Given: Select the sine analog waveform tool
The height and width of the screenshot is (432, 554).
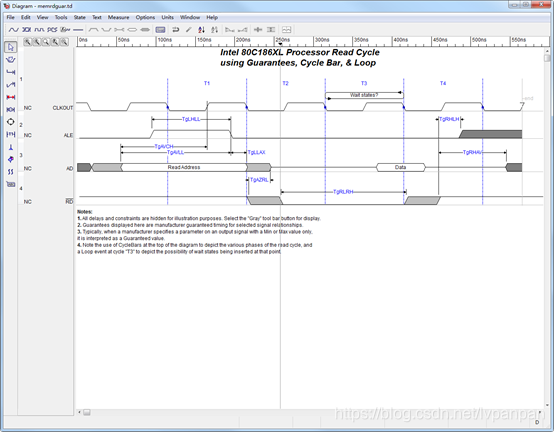Looking at the screenshot, I should tap(13, 30).
